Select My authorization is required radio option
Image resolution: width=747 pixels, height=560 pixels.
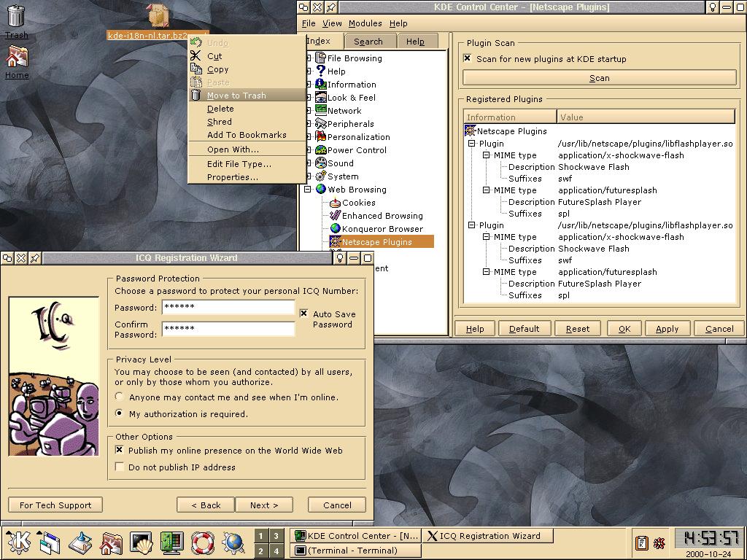click(119, 413)
